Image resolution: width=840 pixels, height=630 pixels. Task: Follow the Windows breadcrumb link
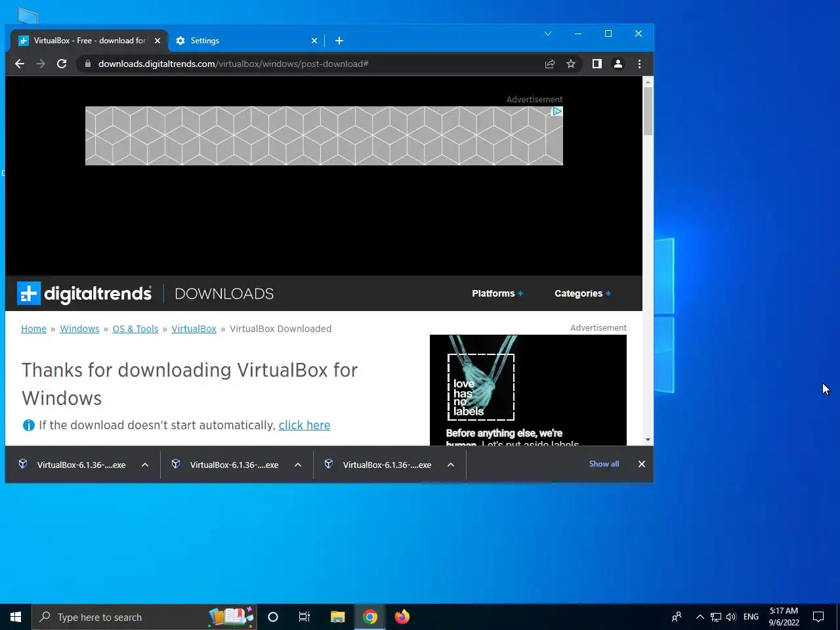(x=79, y=329)
